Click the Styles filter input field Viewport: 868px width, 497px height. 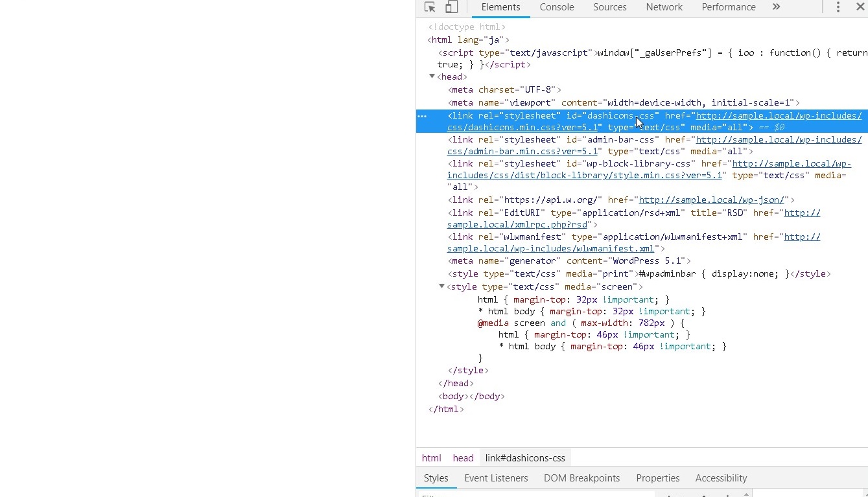pyautogui.click(x=519, y=494)
